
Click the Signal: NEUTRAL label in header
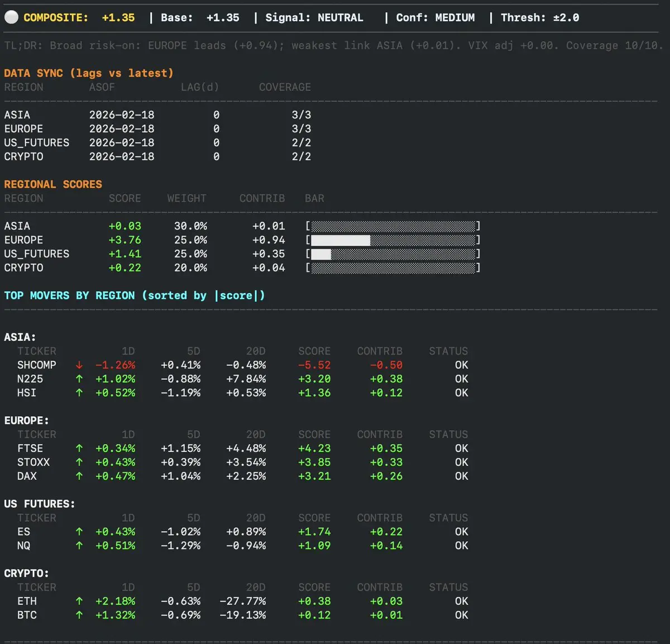[314, 18]
